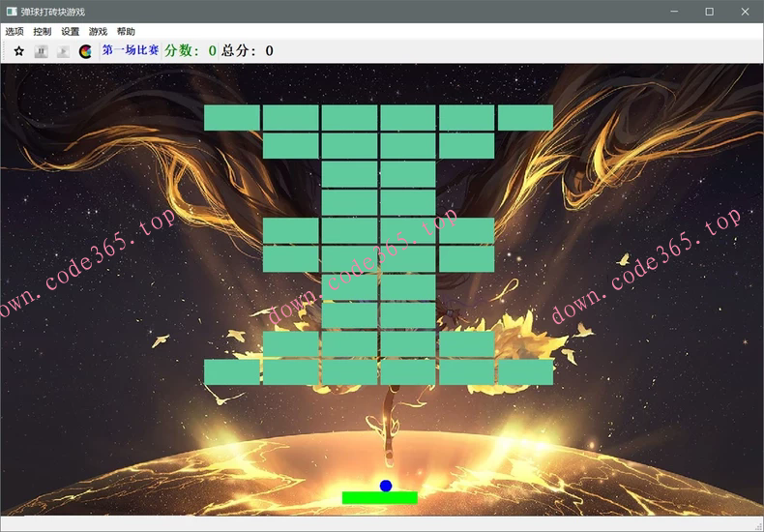764x532 pixels.
Task: Start the game with play button
Action: coord(63,51)
